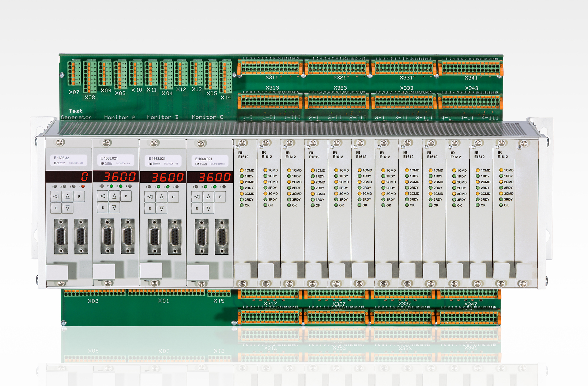This screenshot has width=588, height=386.
Task: Push left arrow key on first E 1668.021 module
Action: [103, 196]
